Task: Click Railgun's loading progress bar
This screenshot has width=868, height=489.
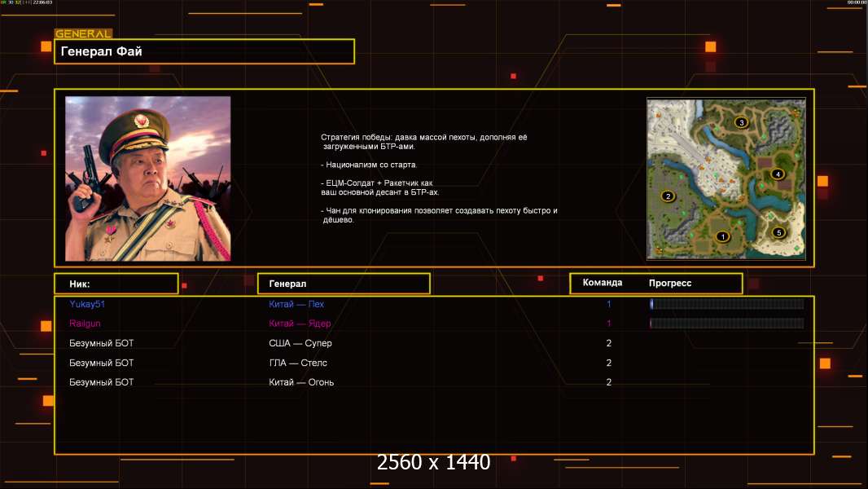Action: 727,324
